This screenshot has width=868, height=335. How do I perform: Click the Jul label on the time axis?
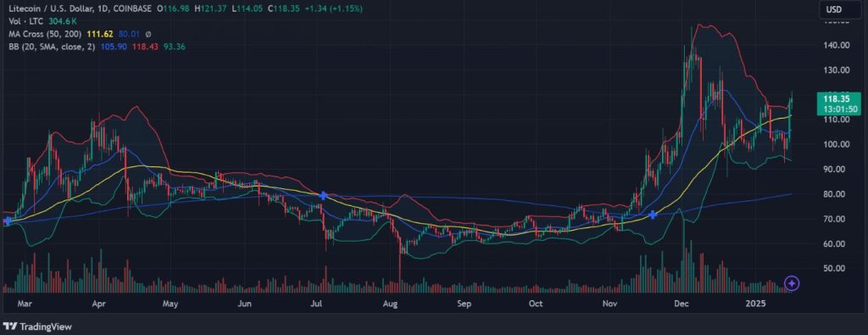tap(316, 304)
